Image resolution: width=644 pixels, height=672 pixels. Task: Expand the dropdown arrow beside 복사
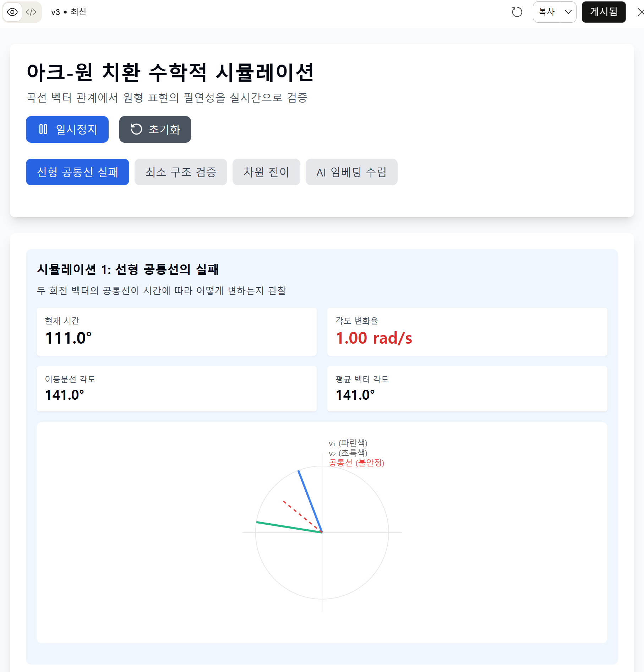(x=568, y=12)
